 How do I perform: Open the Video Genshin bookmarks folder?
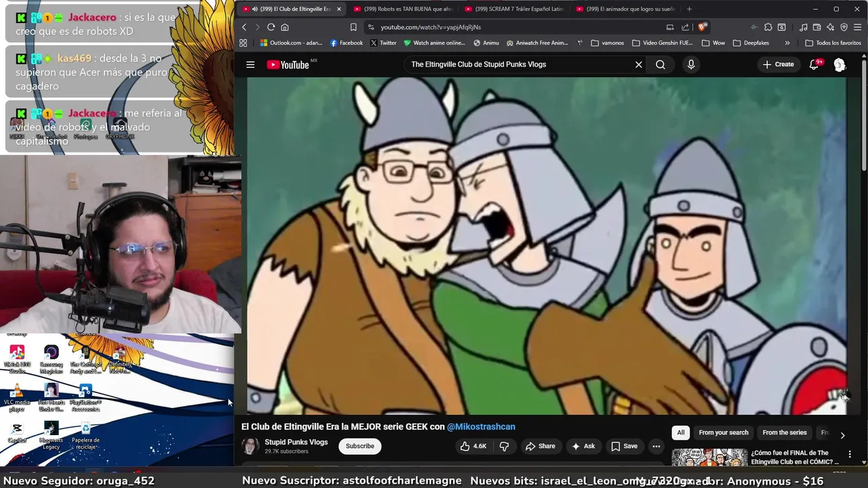663,43
